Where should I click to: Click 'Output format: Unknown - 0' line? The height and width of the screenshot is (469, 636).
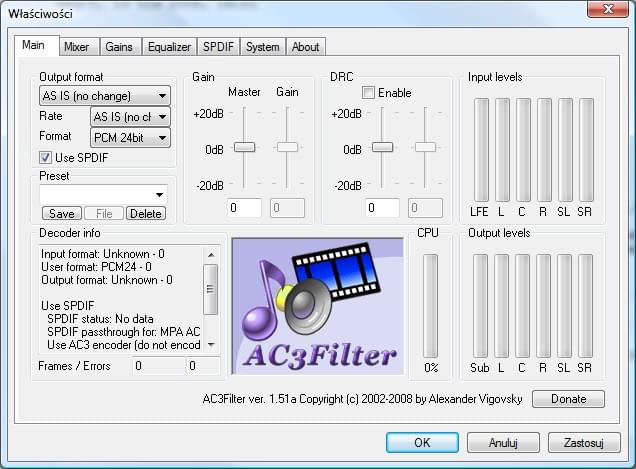(107, 280)
